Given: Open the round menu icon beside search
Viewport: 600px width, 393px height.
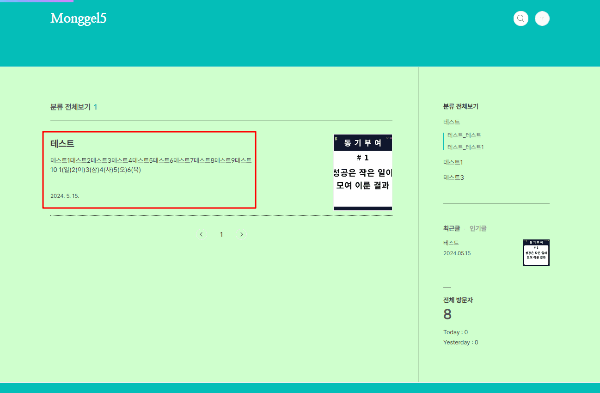Looking at the screenshot, I should (542, 18).
